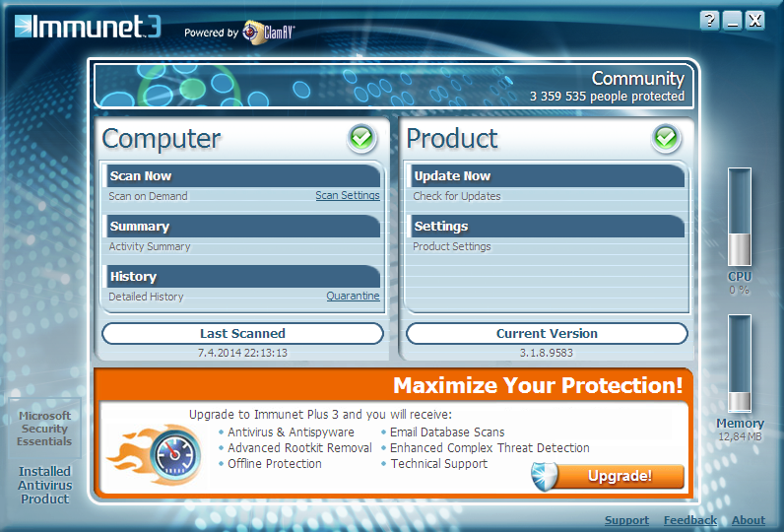
Task: Click the 'Check for Updates' text
Action: [x=456, y=196]
